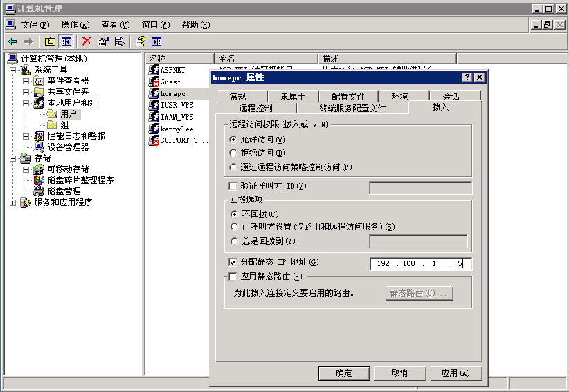Image resolution: width=569 pixels, height=392 pixels.
Task: Click the 名称 column header
Action: click(x=179, y=58)
